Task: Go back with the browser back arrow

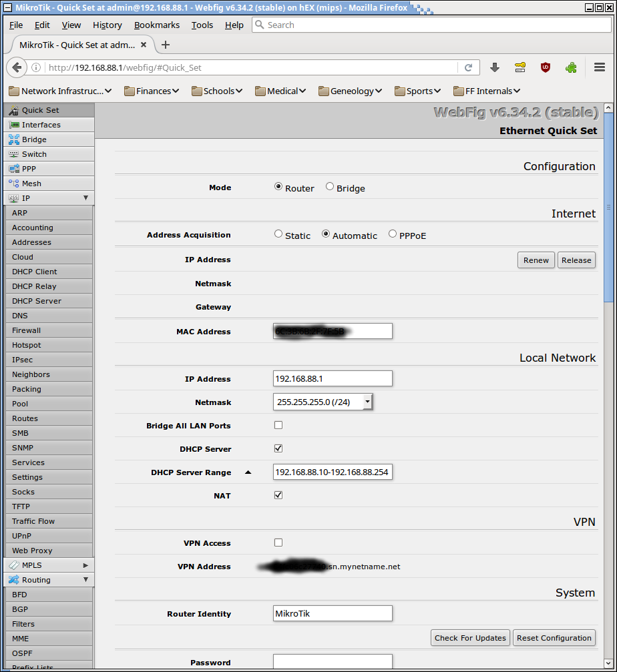Action: tap(17, 67)
